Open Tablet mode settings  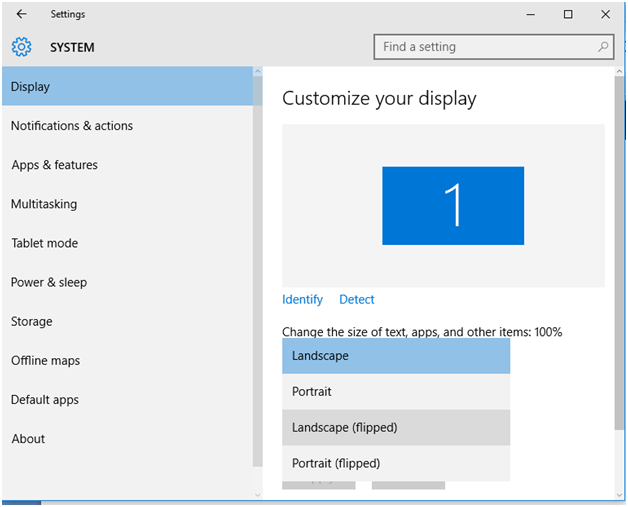tap(45, 243)
